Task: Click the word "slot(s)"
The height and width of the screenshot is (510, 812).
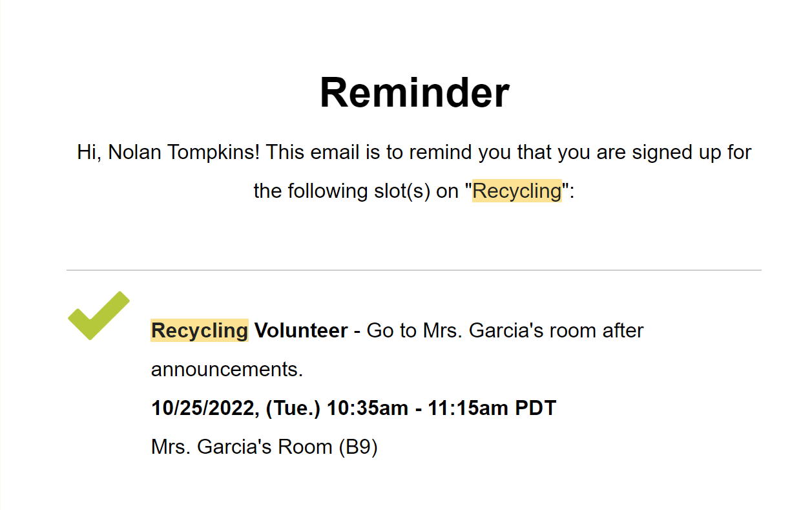Action: click(398, 191)
